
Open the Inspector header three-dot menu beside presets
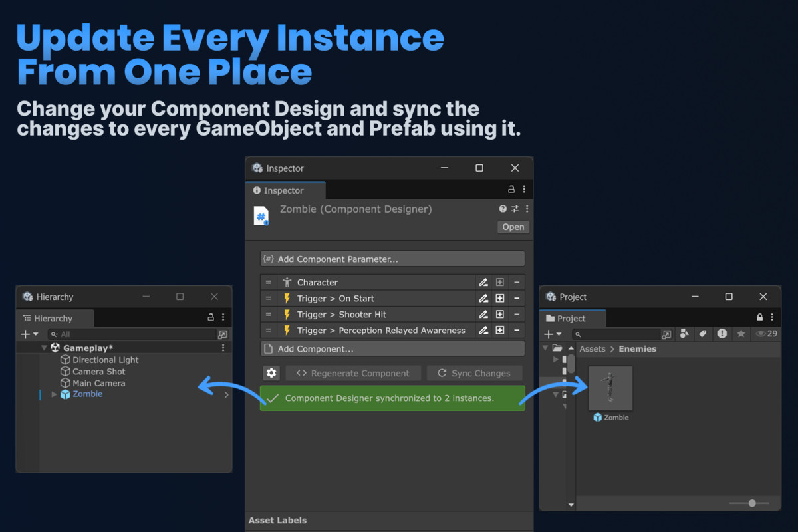[x=527, y=209]
